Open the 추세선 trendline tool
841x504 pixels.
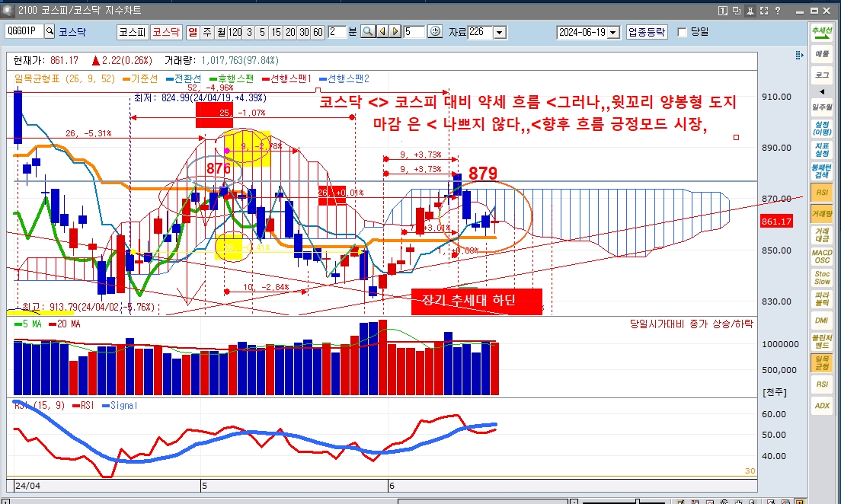(x=822, y=32)
